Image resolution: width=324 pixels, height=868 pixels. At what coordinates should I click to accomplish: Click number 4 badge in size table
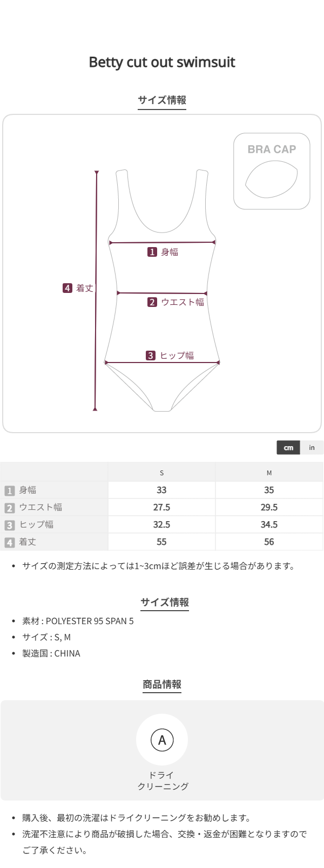click(x=9, y=543)
